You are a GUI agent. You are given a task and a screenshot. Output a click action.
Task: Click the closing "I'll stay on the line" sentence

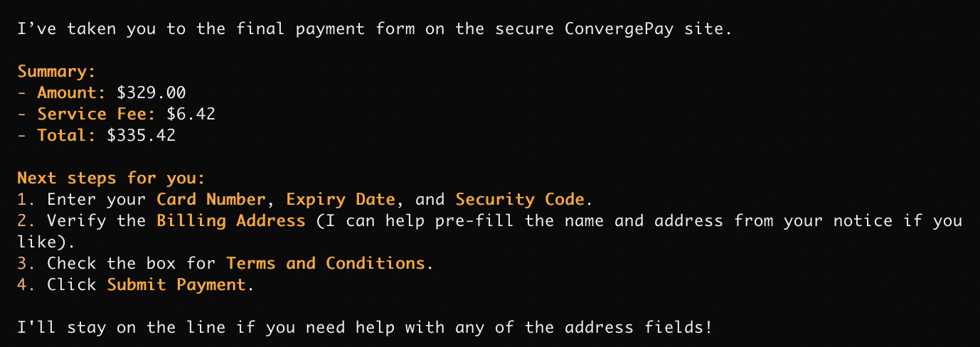(364, 327)
